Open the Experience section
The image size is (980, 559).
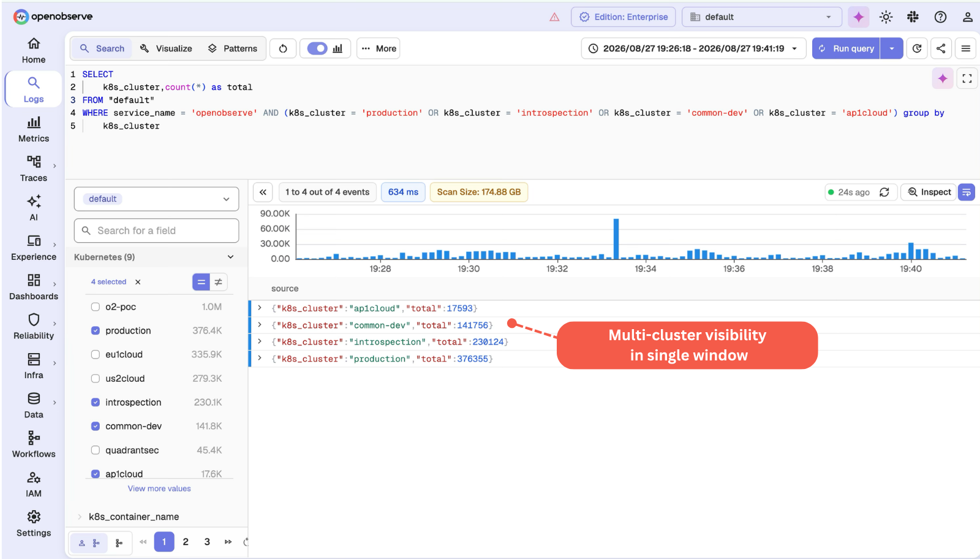coord(34,248)
